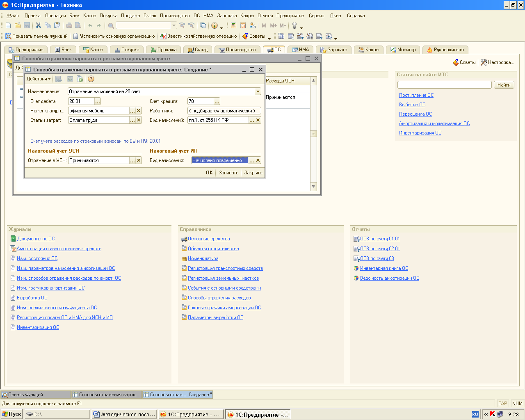Open the ОСВ по счету 01.01 report
The height and width of the screenshot is (420, 525).
pyautogui.click(x=380, y=239)
